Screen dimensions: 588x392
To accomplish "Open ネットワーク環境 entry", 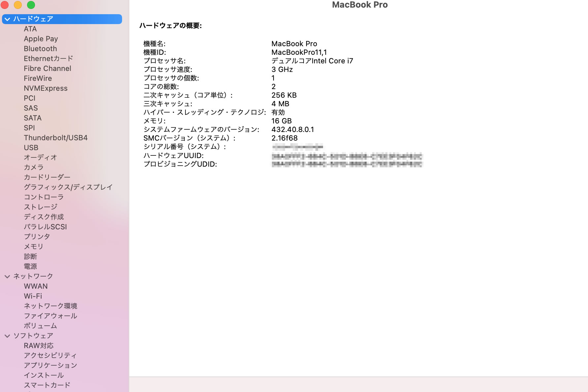I will (50, 306).
